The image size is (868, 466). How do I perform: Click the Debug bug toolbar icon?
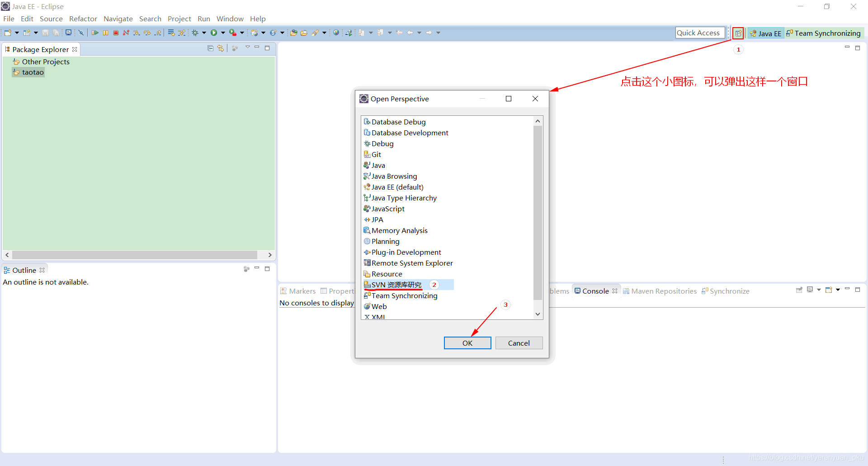pyautogui.click(x=195, y=33)
